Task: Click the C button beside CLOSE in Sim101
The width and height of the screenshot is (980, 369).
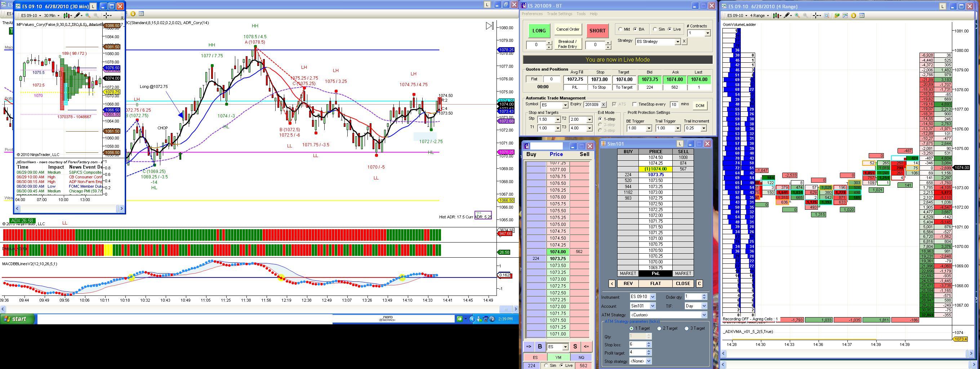Action: point(699,283)
